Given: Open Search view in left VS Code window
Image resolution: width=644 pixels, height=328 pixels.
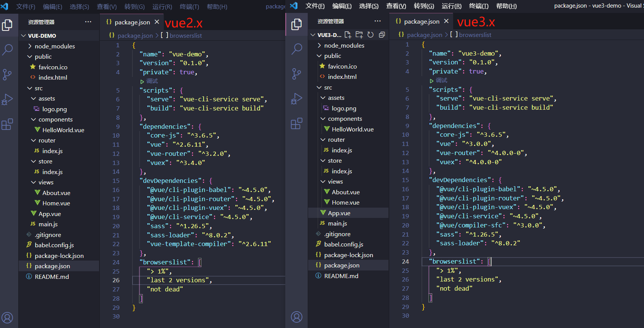Looking at the screenshot, I should point(7,50).
